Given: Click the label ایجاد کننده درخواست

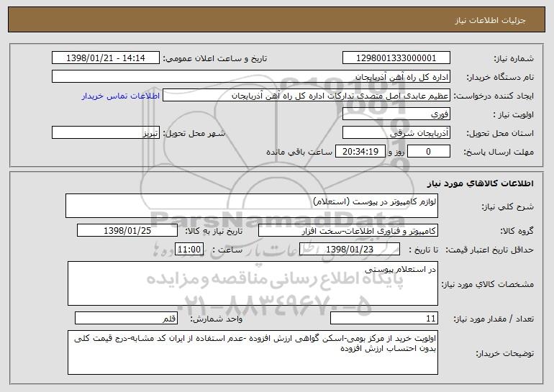Looking at the screenshot, I should (x=494, y=96).
